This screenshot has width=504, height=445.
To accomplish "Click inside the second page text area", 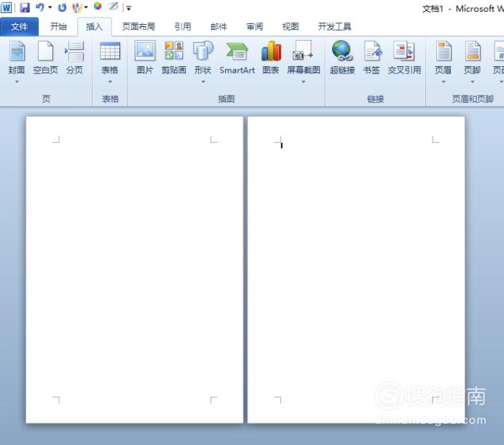I will 356,269.
